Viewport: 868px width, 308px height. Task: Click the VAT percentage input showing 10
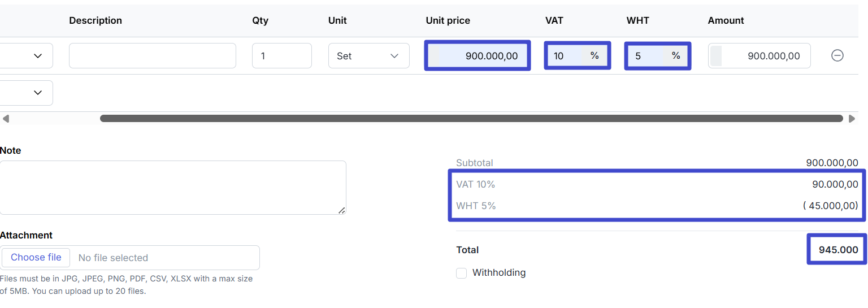tap(565, 56)
